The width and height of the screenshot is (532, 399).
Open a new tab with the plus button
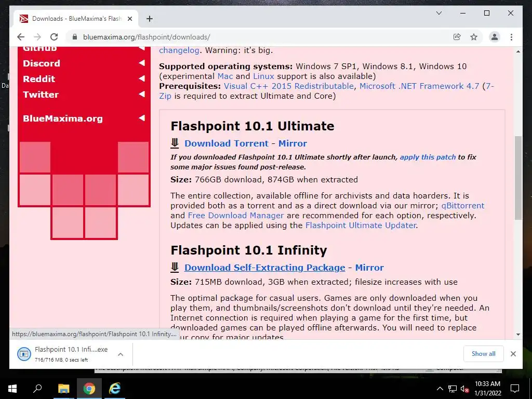pyautogui.click(x=149, y=19)
